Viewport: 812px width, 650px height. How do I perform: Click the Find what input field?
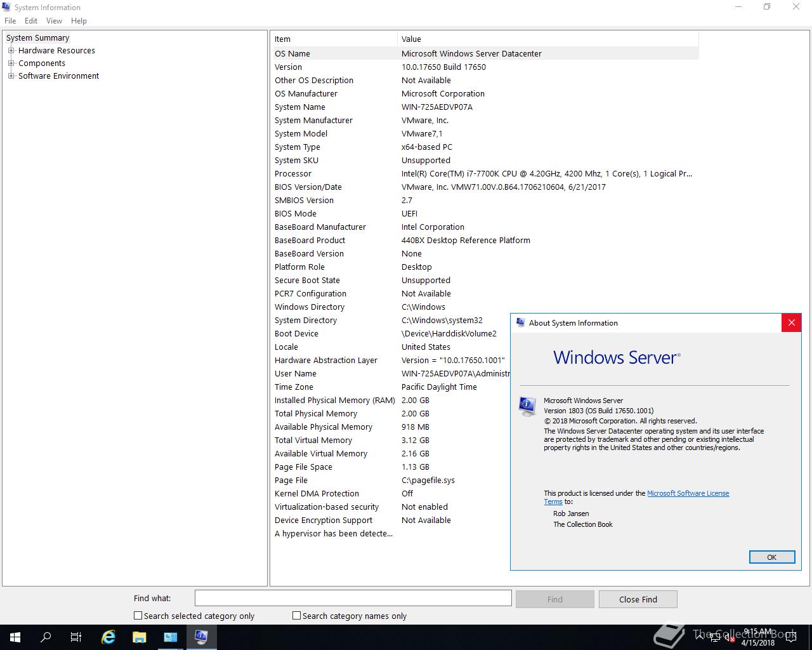click(x=353, y=598)
